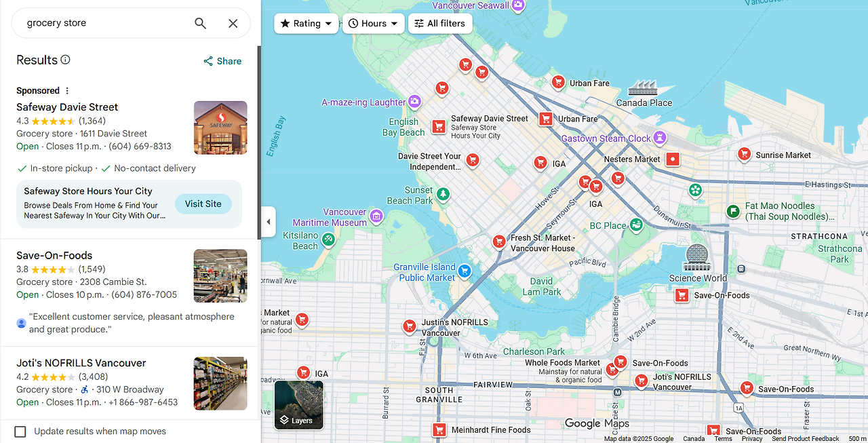Select the Vancouver Seawall marker

[519, 5]
